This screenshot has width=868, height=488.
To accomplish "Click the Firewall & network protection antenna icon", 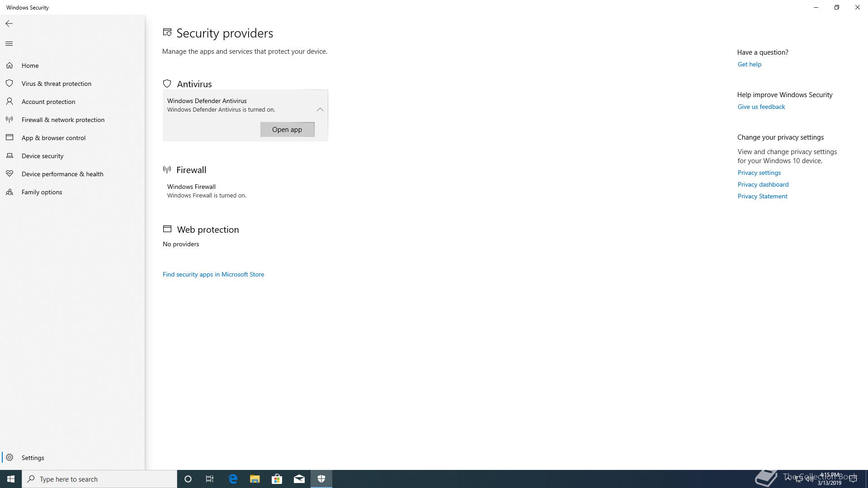I will [9, 120].
